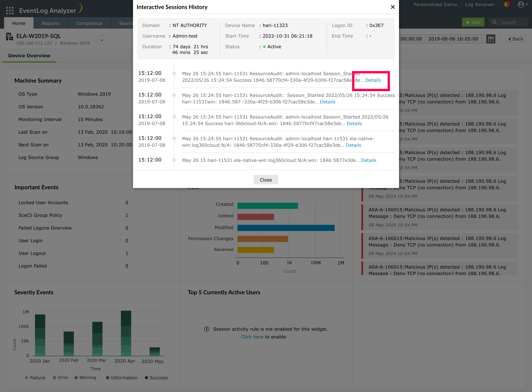Viewport: 532px width, 392px height.
Task: Click the blue Modified bar in chart
Action: [286, 228]
